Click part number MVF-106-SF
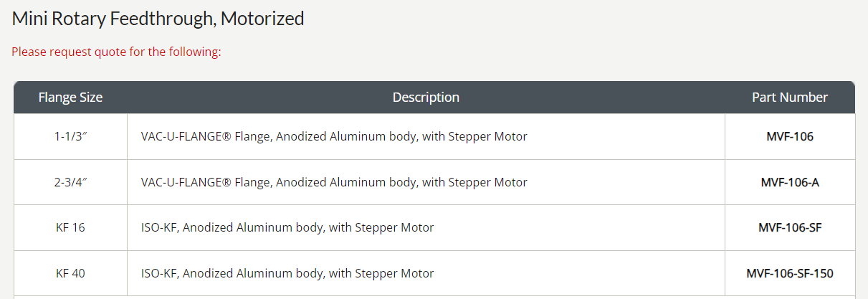This screenshot has height=299, width=868. [x=790, y=228]
